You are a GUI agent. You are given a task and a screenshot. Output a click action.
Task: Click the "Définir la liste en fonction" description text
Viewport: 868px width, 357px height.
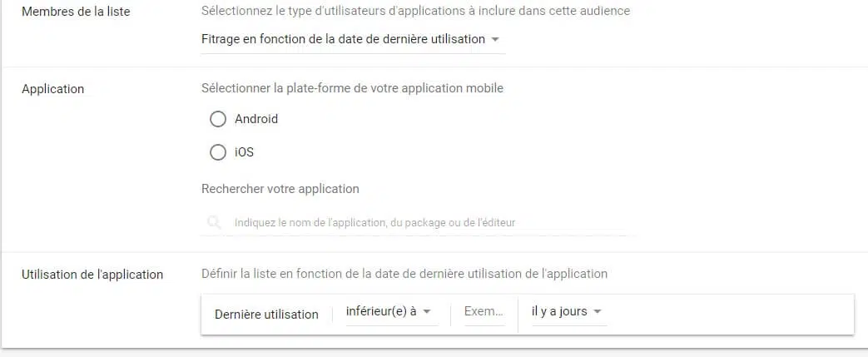pyautogui.click(x=404, y=273)
